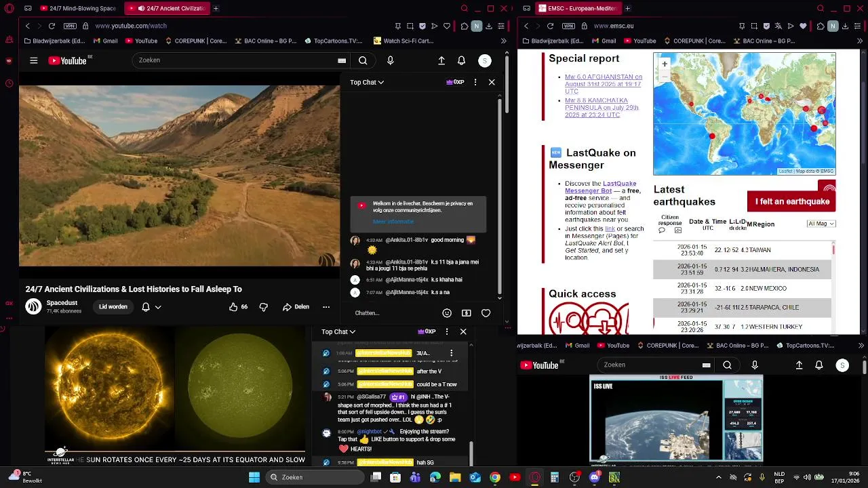Dislike the Ancient Civilizations video
This screenshot has width=868, height=488.
[x=264, y=306]
